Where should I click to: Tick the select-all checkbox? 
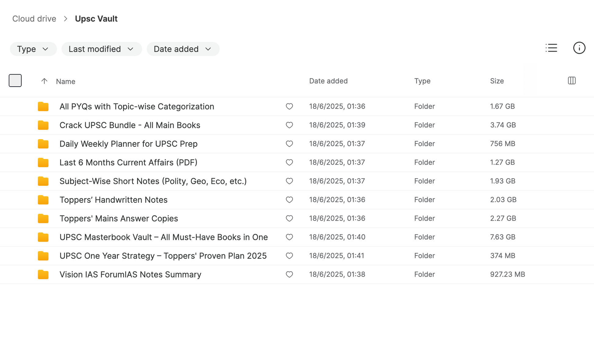(x=15, y=81)
